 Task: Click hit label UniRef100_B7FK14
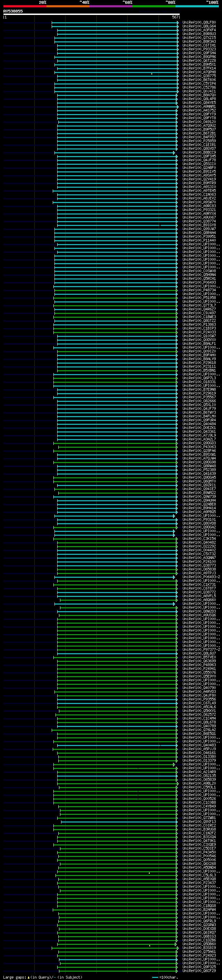click(x=199, y=68)
